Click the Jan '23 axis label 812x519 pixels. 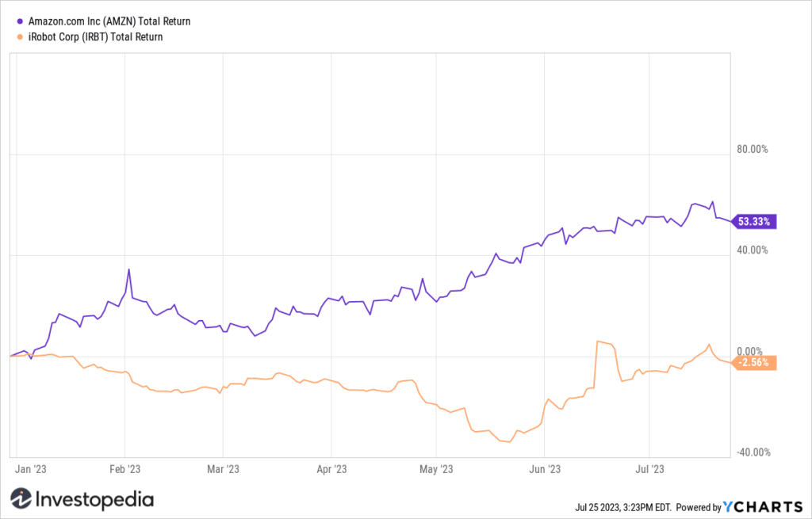click(31, 469)
